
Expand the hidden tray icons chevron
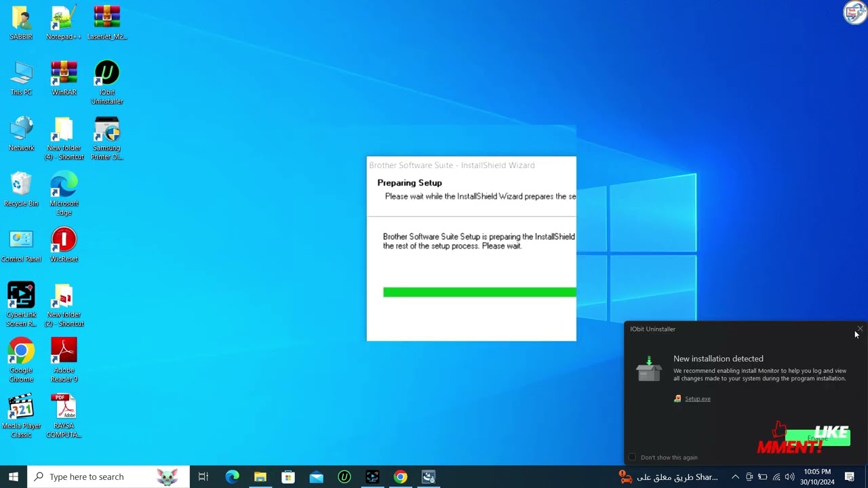click(735, 477)
